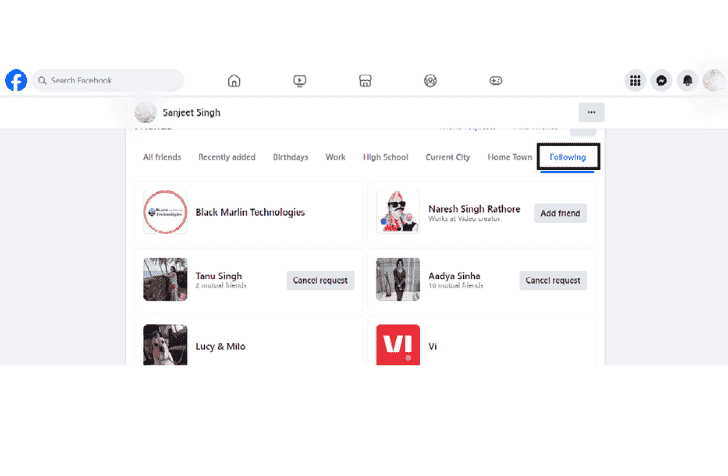Open the Groups icon
This screenshot has height=476, width=728.
coord(430,81)
